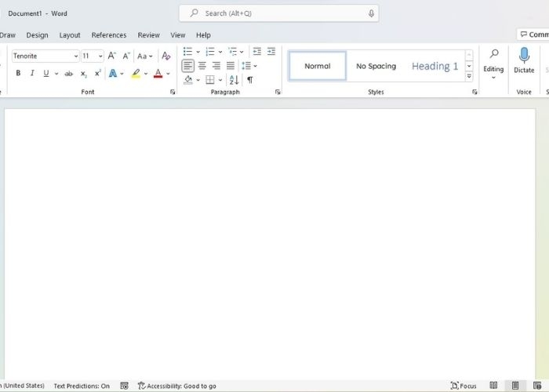Increase font size with the grow icon

(x=112, y=56)
